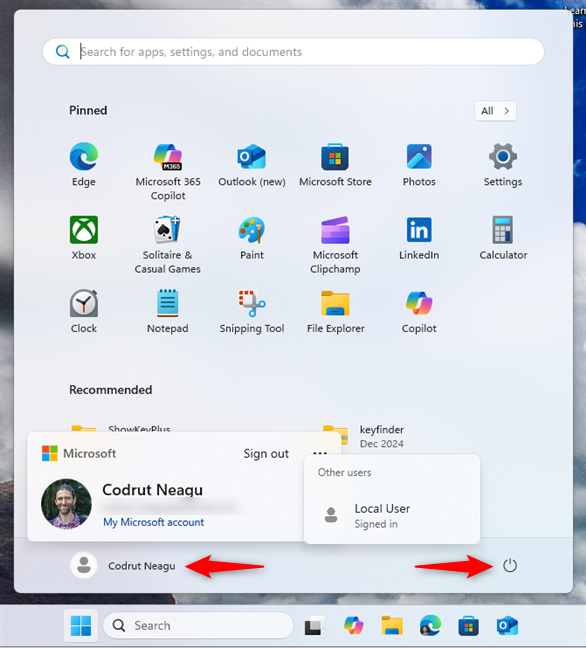Open Task View from the taskbar

point(314,626)
